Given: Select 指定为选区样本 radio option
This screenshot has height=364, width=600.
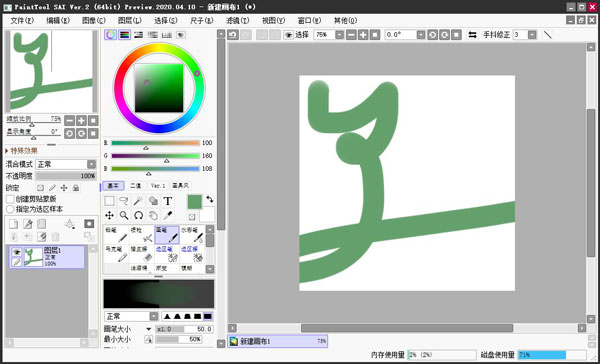Looking at the screenshot, I should point(10,209).
